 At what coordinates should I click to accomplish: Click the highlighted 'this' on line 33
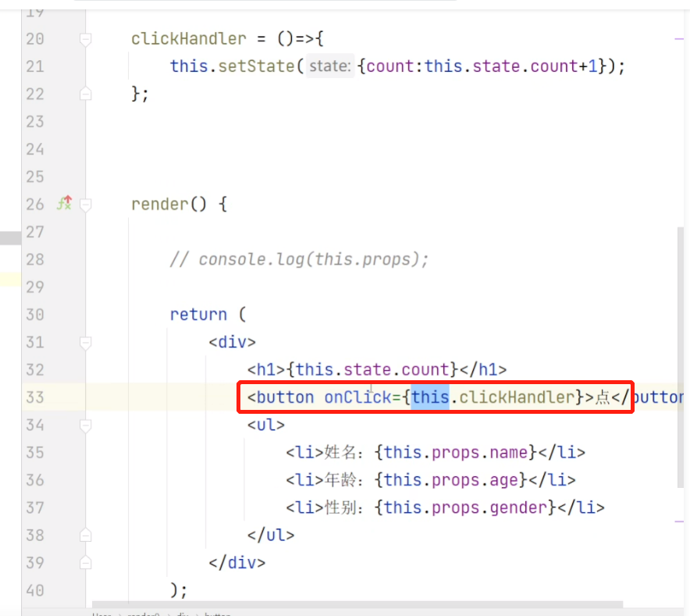(x=430, y=397)
